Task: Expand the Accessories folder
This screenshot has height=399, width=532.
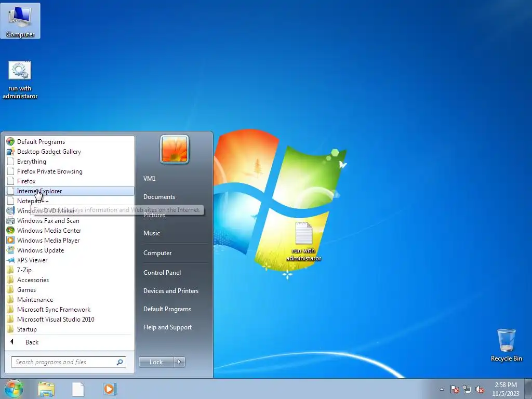Action: pos(70,280)
